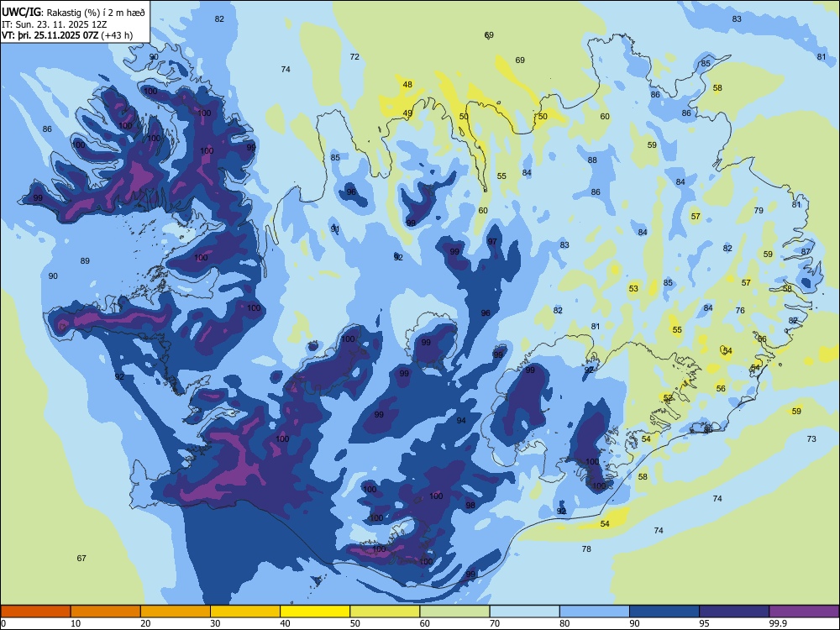Choose the 80–90 light blue legend swatch
This screenshot has width=840, height=630.
coord(595,612)
